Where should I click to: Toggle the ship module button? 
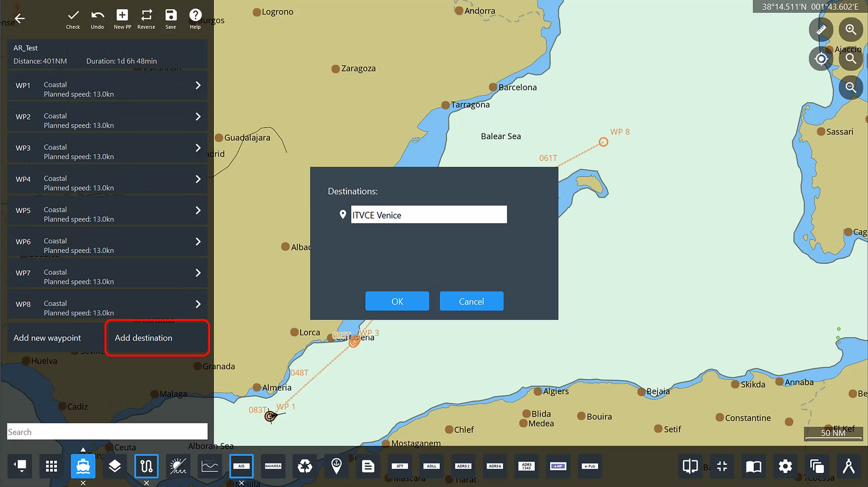click(x=83, y=466)
